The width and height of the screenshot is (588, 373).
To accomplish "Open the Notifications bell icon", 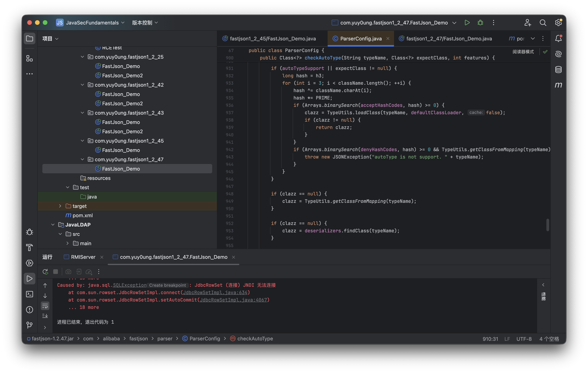I will [x=558, y=38].
